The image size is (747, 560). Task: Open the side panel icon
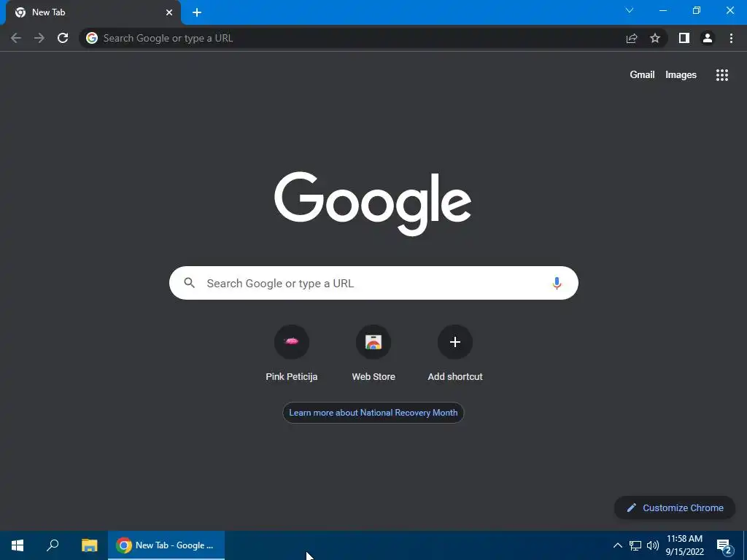[684, 38]
